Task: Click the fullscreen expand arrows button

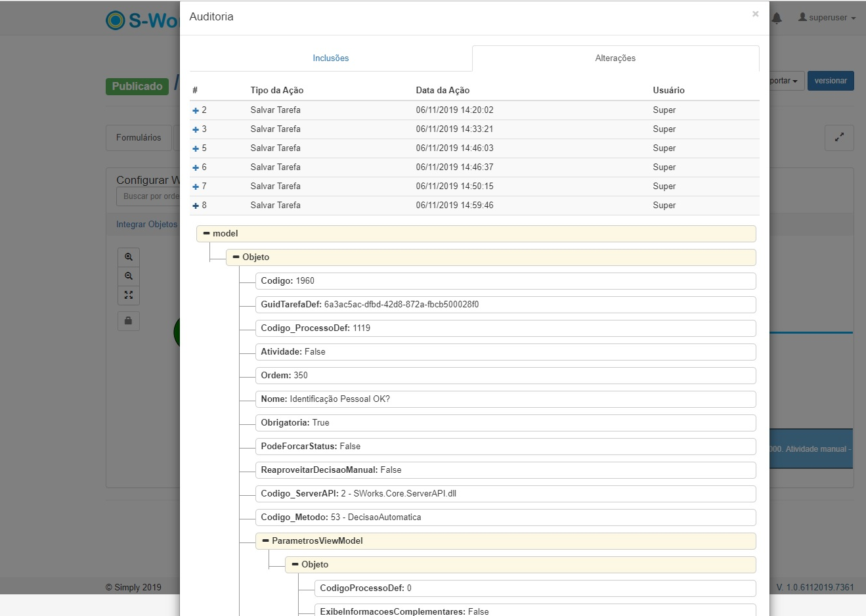Action: coord(839,137)
